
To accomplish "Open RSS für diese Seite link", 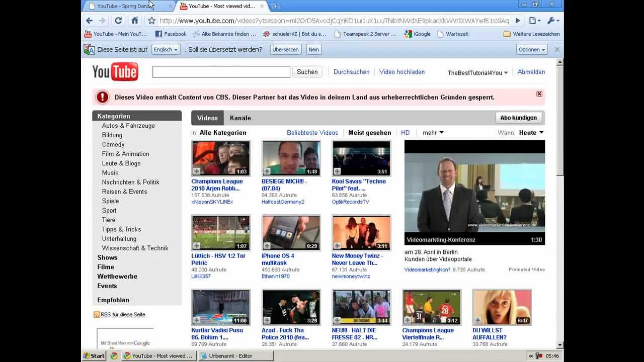I will pos(123,314).
